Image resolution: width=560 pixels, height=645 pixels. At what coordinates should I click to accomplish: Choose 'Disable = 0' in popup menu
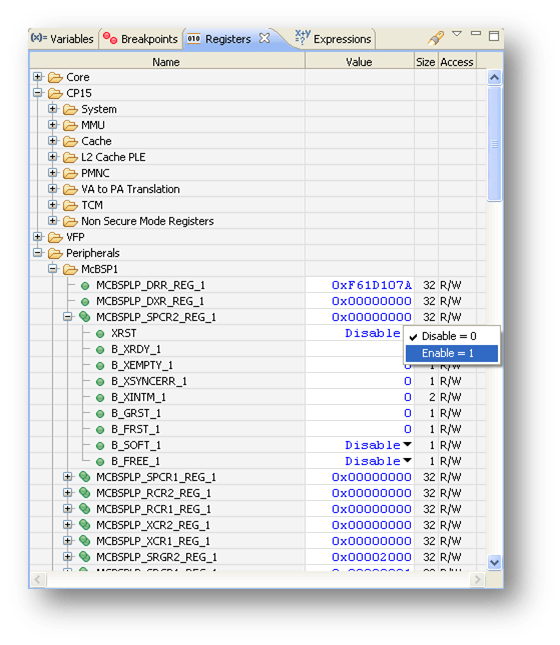(x=452, y=336)
